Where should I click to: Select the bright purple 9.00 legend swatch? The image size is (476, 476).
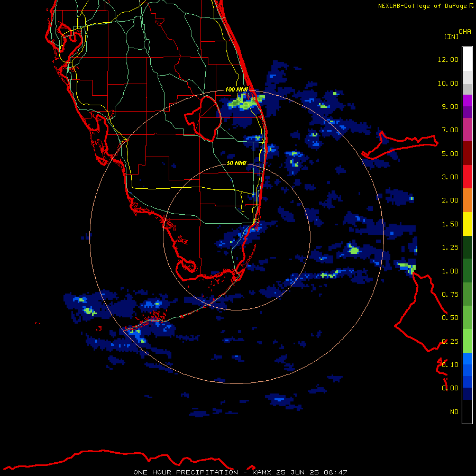tap(467, 100)
